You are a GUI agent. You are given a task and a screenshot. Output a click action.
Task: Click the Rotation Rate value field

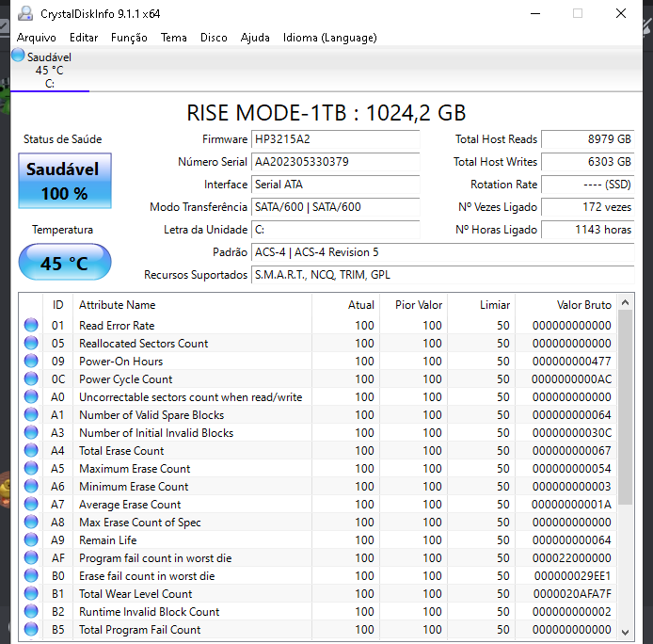point(588,185)
